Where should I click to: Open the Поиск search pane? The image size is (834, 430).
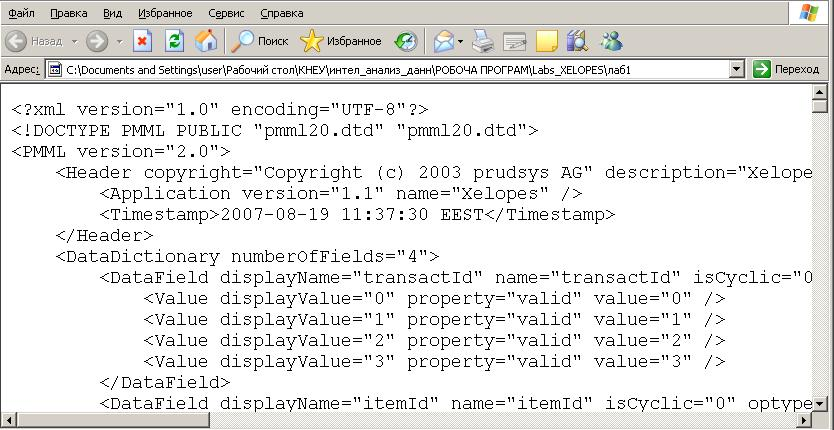point(260,41)
